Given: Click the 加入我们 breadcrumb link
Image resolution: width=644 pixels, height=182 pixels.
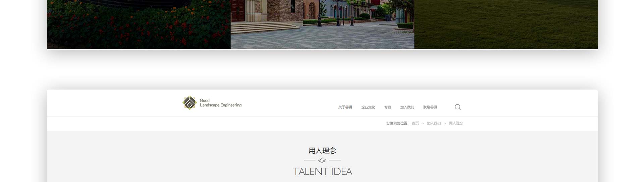Looking at the screenshot, I should pos(434,123).
